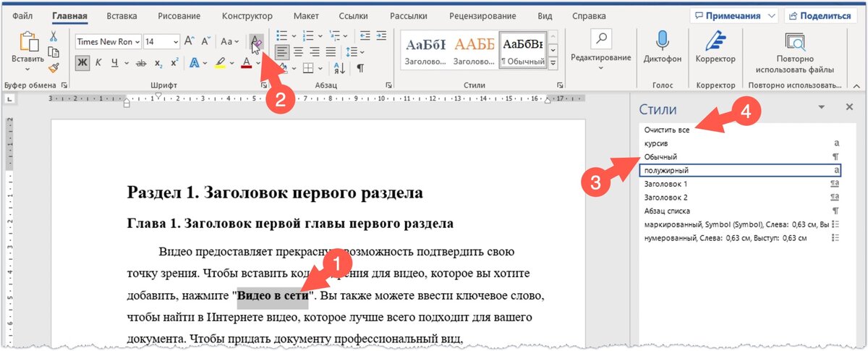Toggle strikethrough ab formatting
This screenshot has height=351, width=868.
141,63
